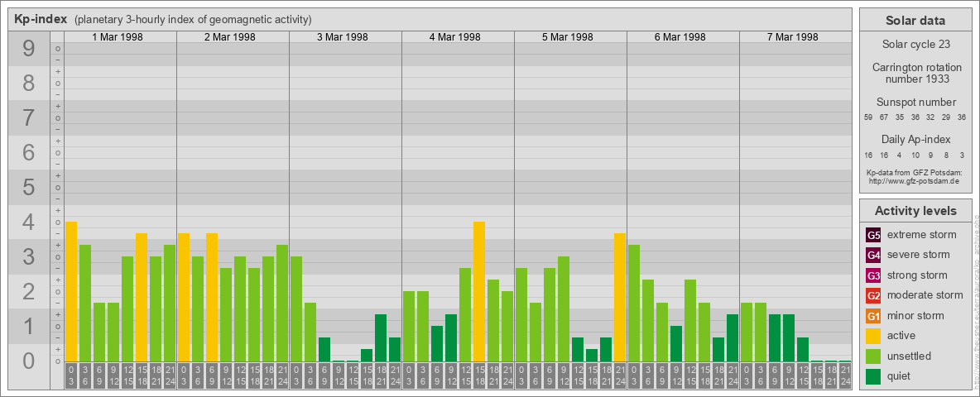The width and height of the screenshot is (980, 397).
Task: Select the 5 Mar 1998 date header
Action: click(568, 37)
